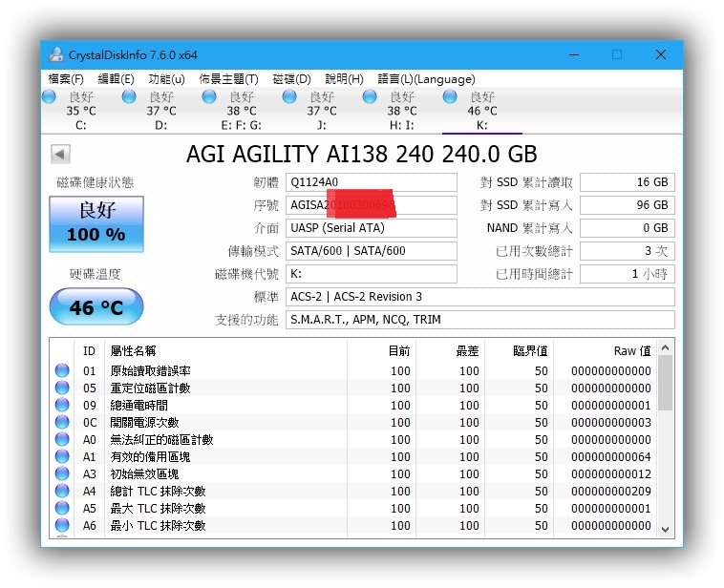Select the J: drive status orb

289,96
